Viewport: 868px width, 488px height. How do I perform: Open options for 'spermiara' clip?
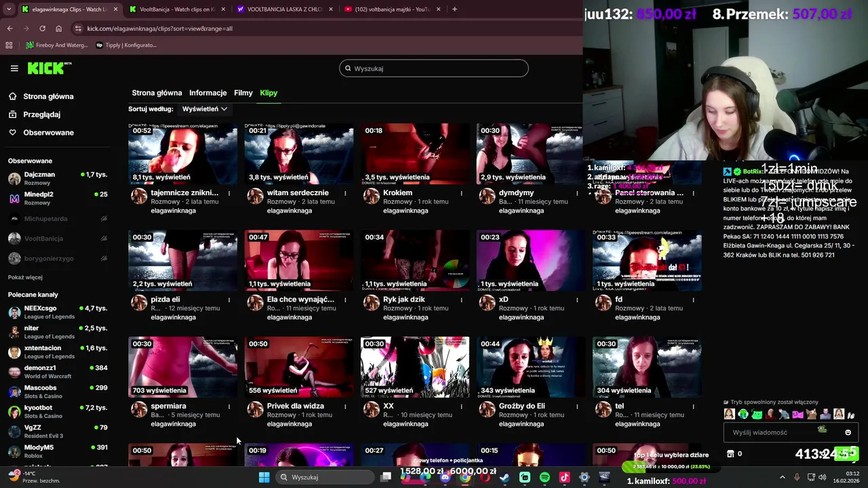pos(229,407)
